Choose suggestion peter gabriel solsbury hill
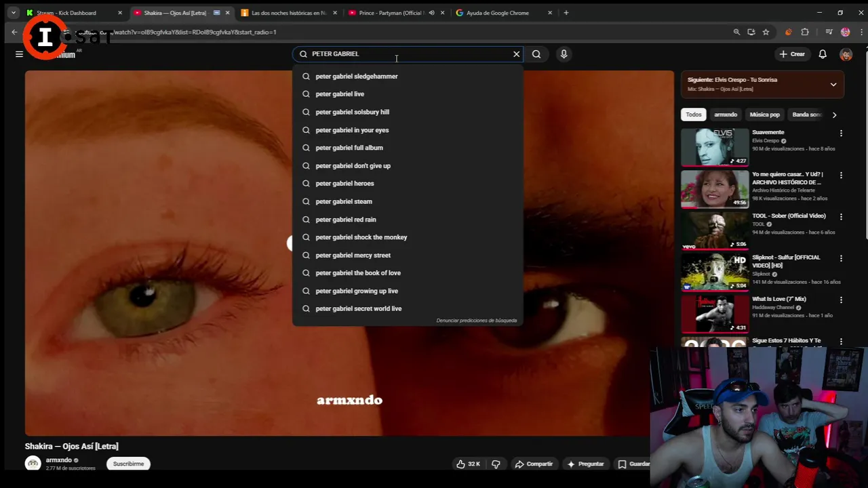This screenshot has width=868, height=488. [x=408, y=112]
